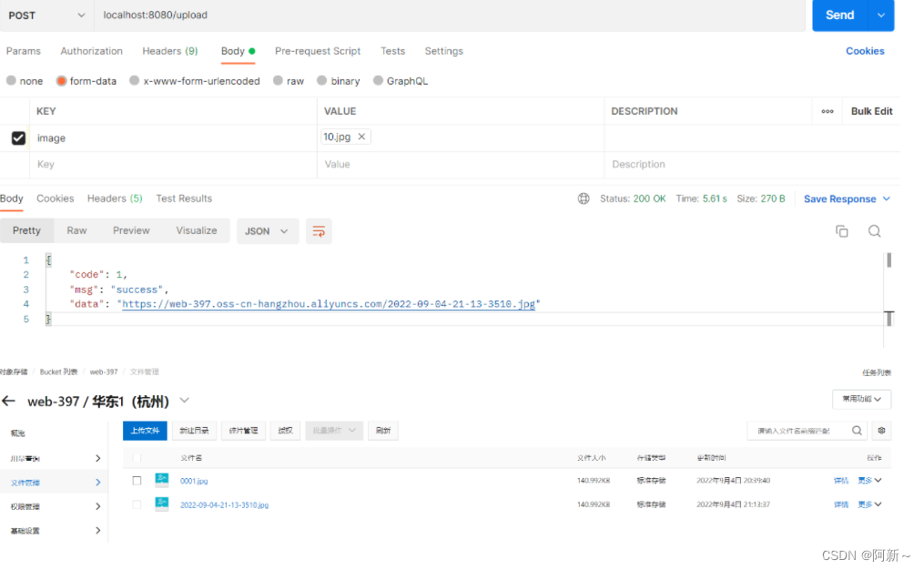
Task: Expand 更多 for the 0001.jpg row
Action: click(869, 481)
